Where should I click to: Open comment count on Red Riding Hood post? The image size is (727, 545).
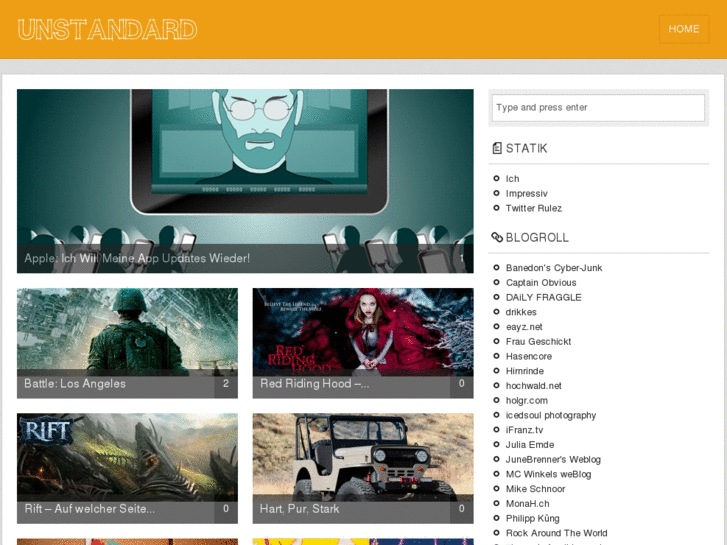(x=461, y=384)
